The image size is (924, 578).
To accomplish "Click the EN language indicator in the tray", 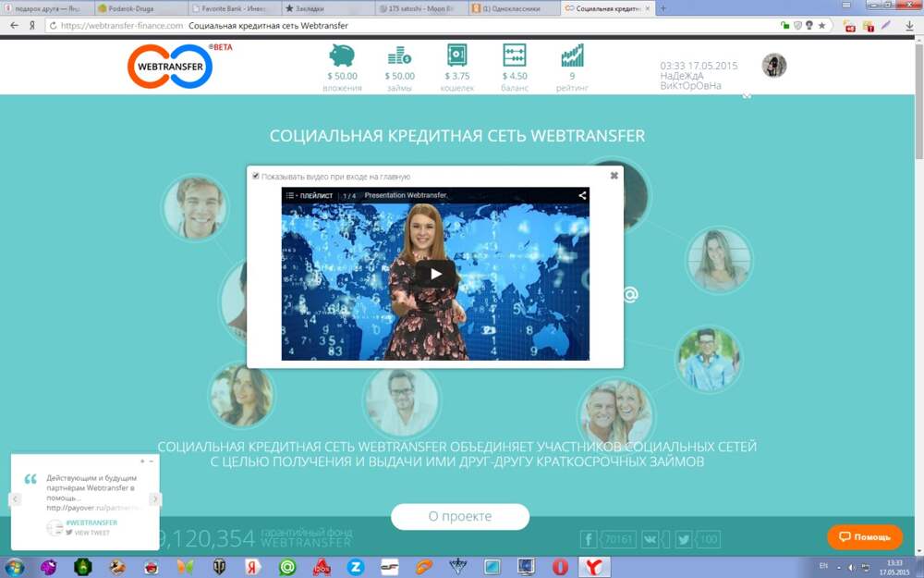I will [x=823, y=566].
